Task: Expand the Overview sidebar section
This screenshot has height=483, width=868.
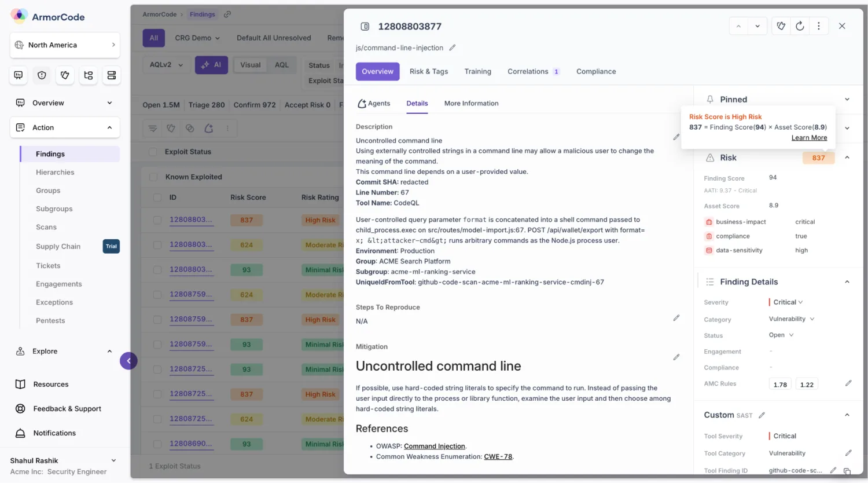Action: coord(65,103)
